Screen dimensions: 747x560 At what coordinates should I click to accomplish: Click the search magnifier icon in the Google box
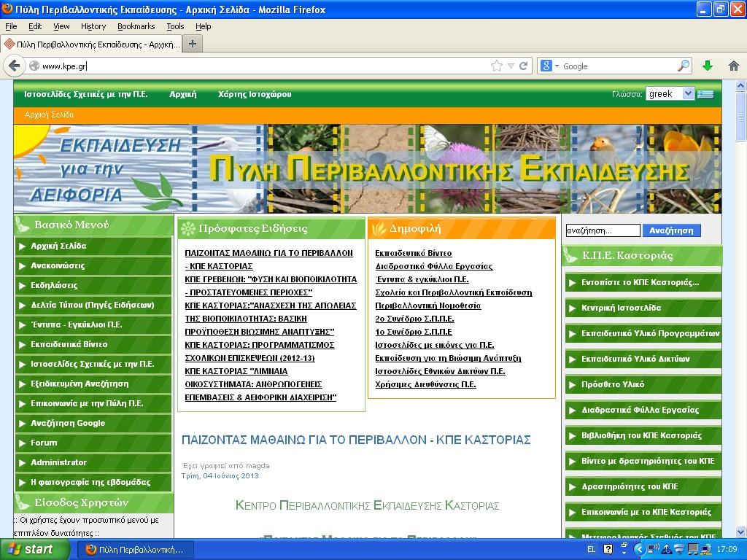click(683, 66)
